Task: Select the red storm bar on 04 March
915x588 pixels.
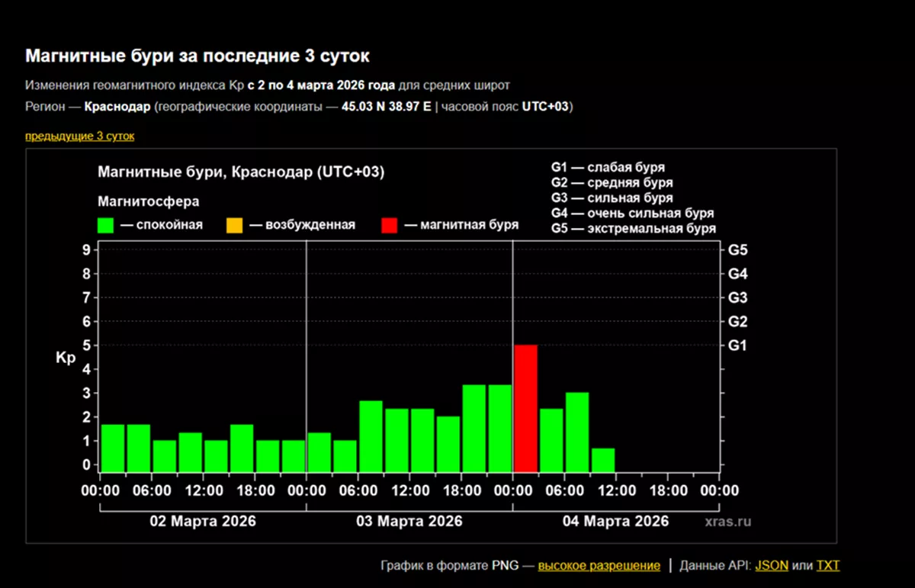Action: tap(525, 408)
